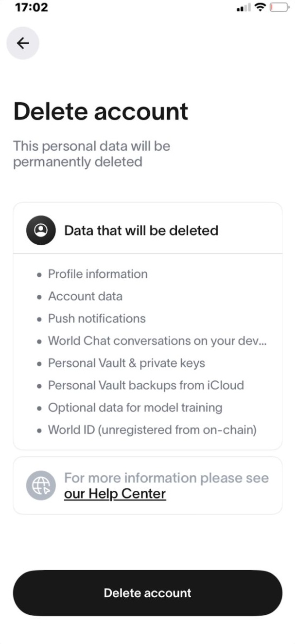
Task: Select the Push notifications list item
Action: [96, 319]
